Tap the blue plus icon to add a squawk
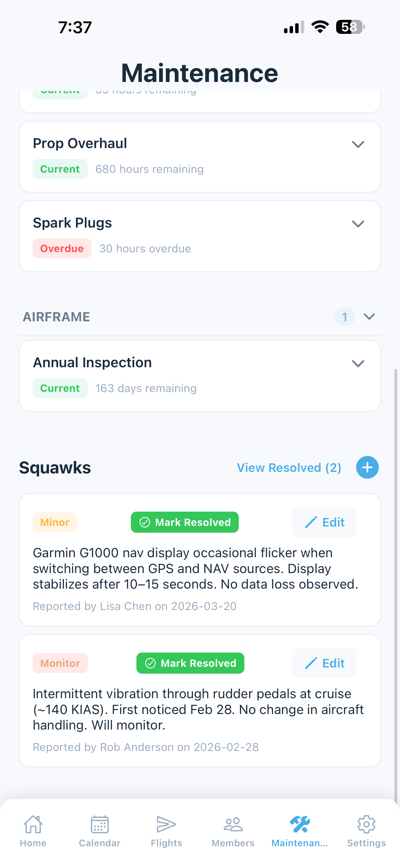Viewport: 400px width, 868px height. [367, 467]
